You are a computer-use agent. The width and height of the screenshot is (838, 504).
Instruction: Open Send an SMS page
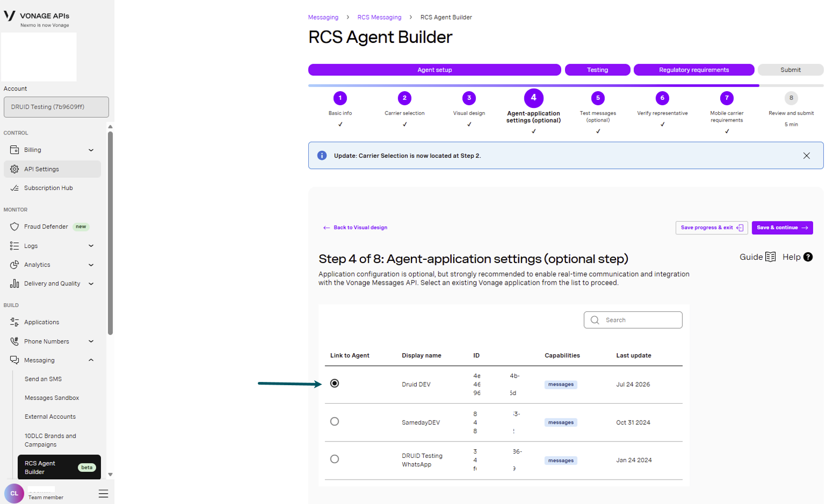(43, 379)
